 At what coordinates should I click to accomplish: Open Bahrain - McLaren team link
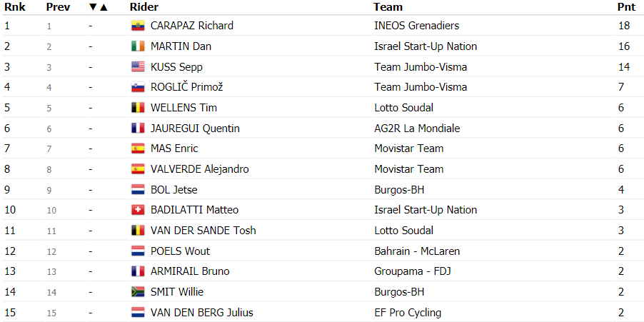click(x=417, y=251)
